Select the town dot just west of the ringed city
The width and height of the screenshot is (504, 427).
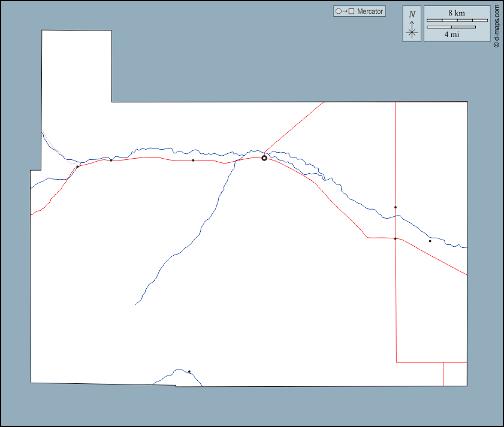tap(193, 160)
